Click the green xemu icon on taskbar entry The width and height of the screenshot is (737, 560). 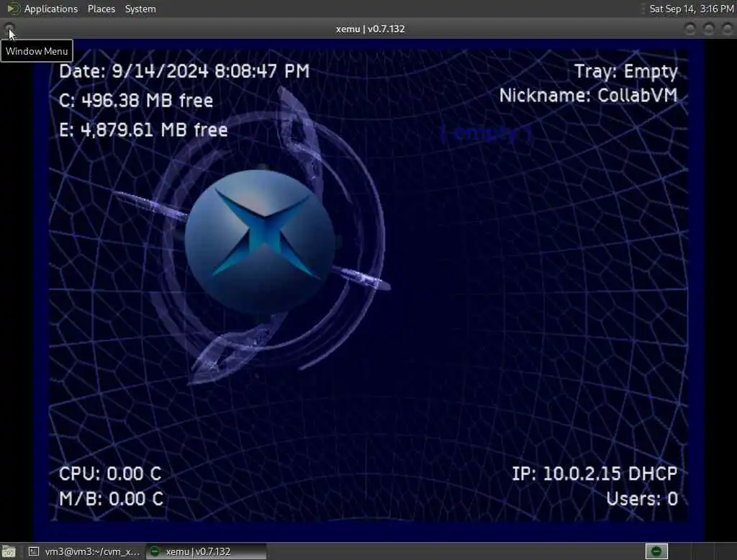click(x=155, y=551)
